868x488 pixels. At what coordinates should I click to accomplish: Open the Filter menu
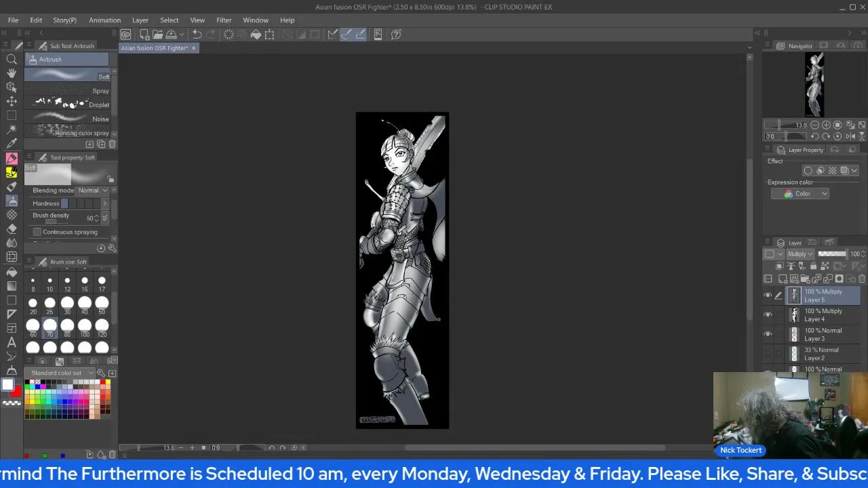(224, 20)
